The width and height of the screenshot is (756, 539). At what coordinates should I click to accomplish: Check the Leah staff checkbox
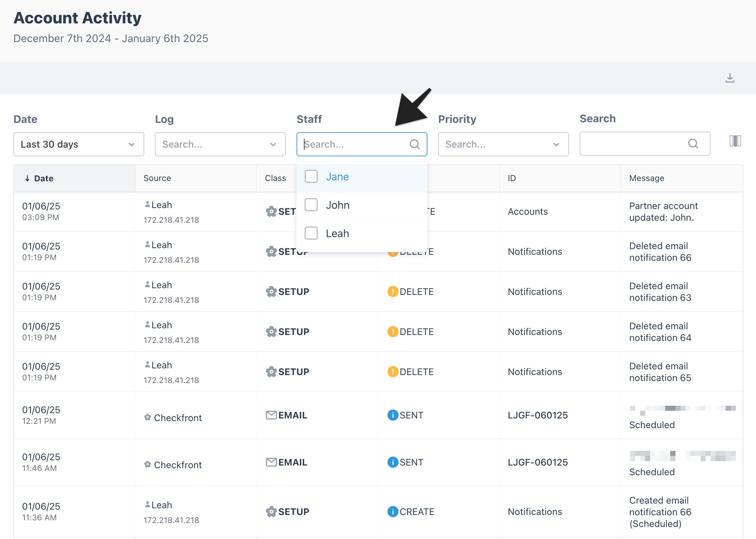pyautogui.click(x=311, y=233)
